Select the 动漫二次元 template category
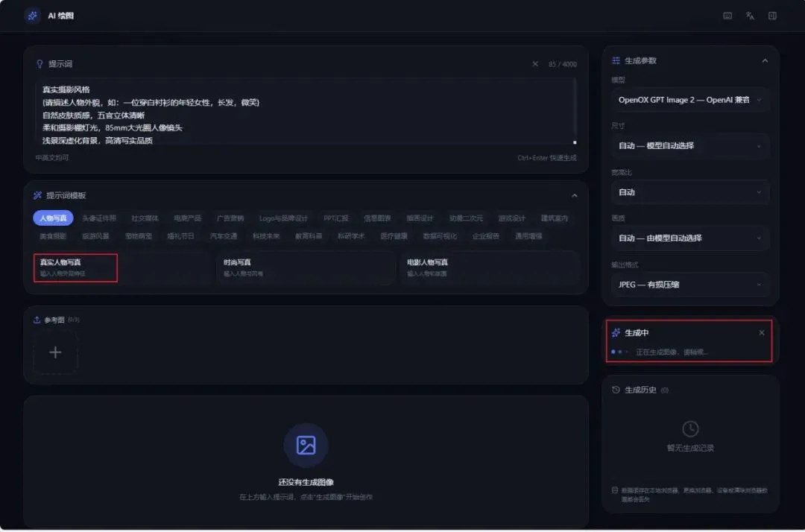Screen dimensions: 805x532 click(x=466, y=218)
